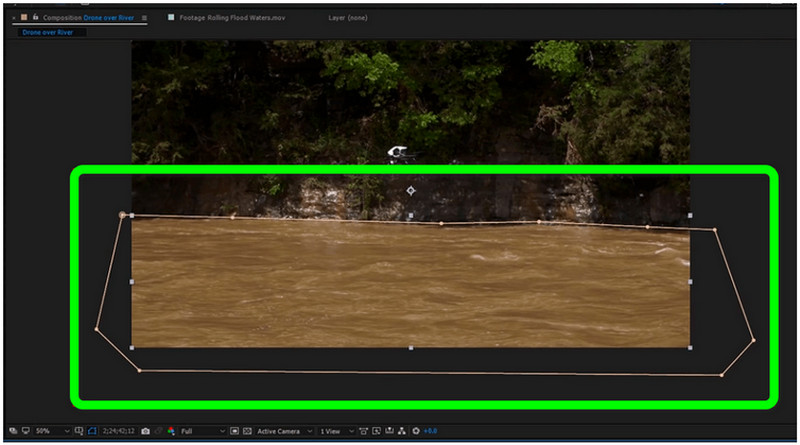Open the 50% magnification dropdown
Viewport: 800px width, 445px height.
(49, 431)
